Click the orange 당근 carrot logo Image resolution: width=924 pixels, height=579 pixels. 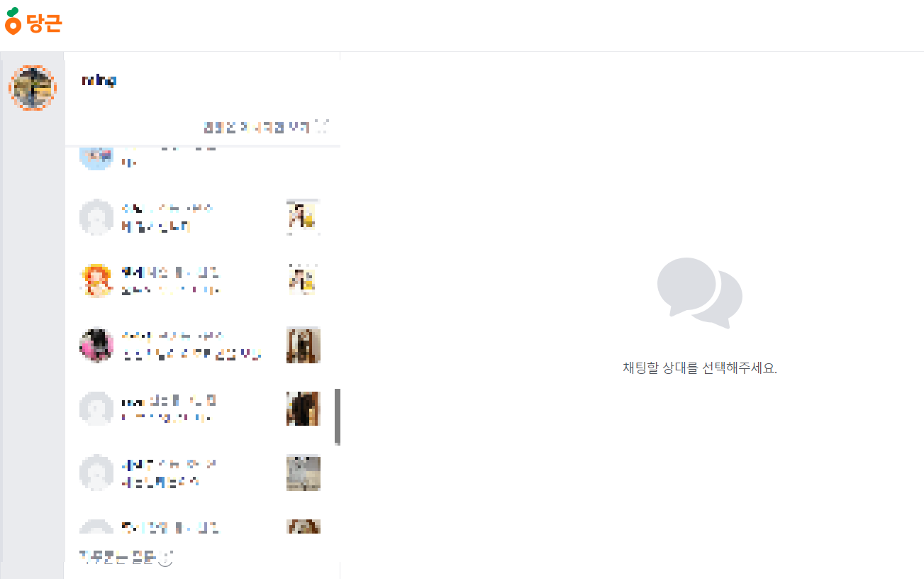coord(33,21)
